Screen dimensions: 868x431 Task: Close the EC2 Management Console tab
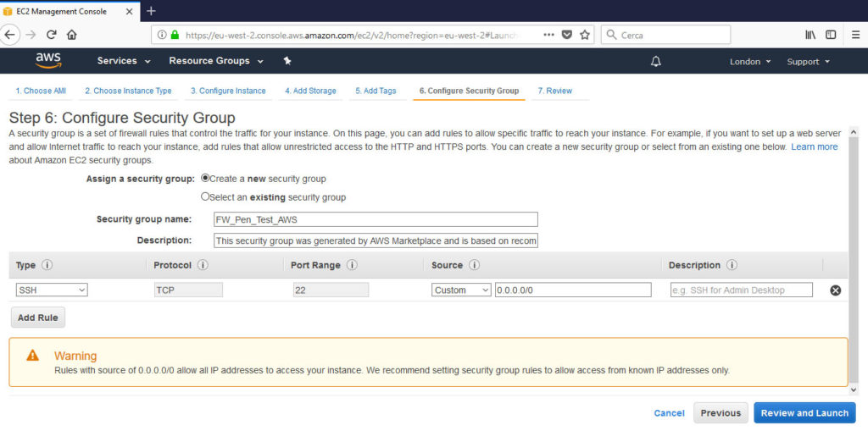click(x=129, y=11)
